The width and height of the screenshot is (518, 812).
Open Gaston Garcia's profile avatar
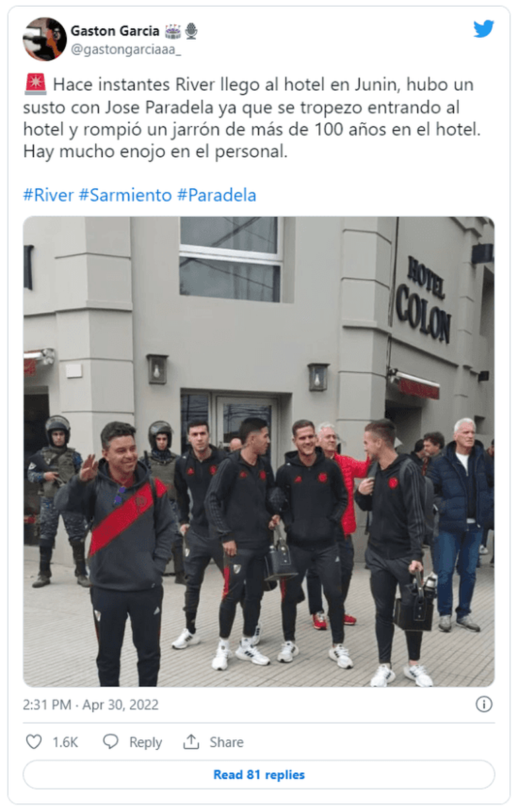pyautogui.click(x=44, y=39)
